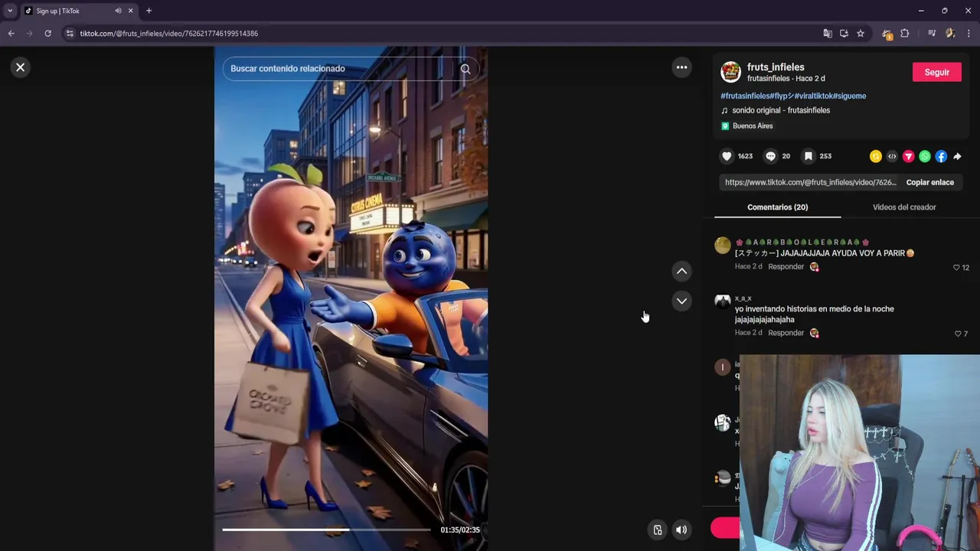Image resolution: width=980 pixels, height=551 pixels.
Task: Reload the page with refresh icon
Action: tap(47, 34)
